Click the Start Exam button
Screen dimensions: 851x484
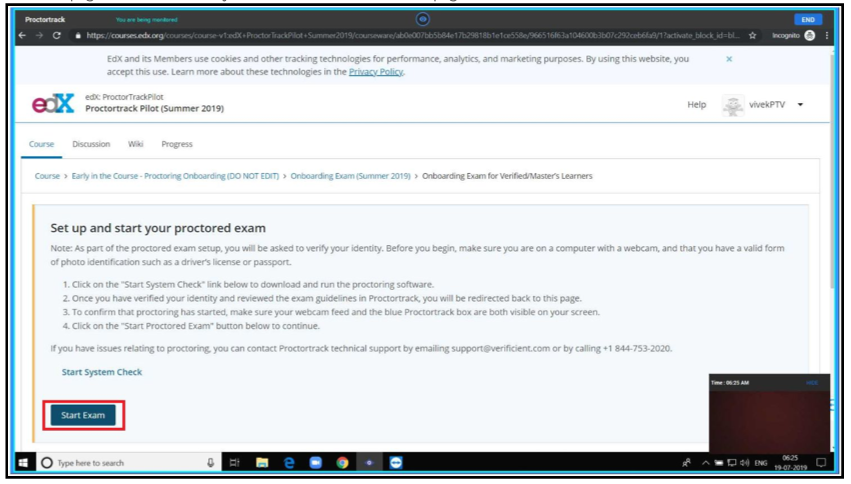tap(83, 415)
